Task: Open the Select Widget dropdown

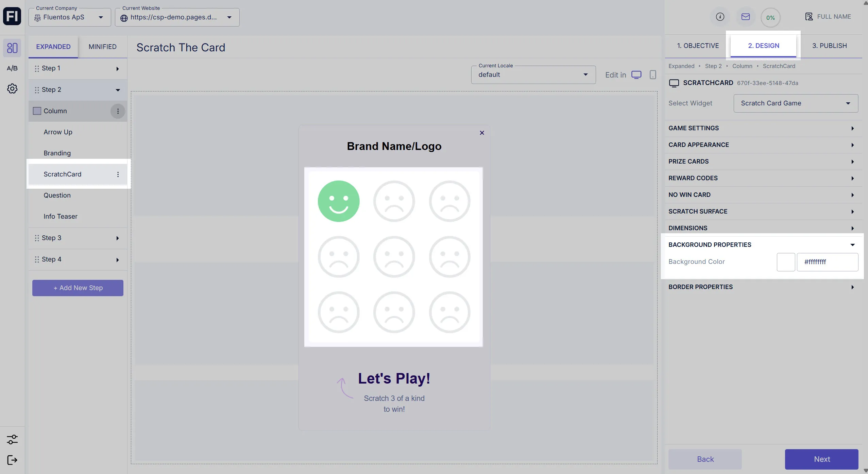Action: click(796, 103)
